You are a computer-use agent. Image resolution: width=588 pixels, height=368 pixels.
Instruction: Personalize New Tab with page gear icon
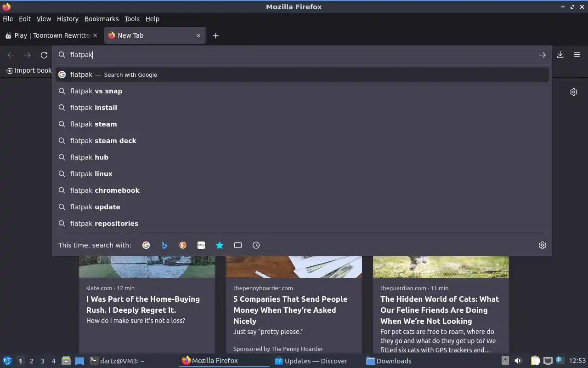[x=574, y=92]
